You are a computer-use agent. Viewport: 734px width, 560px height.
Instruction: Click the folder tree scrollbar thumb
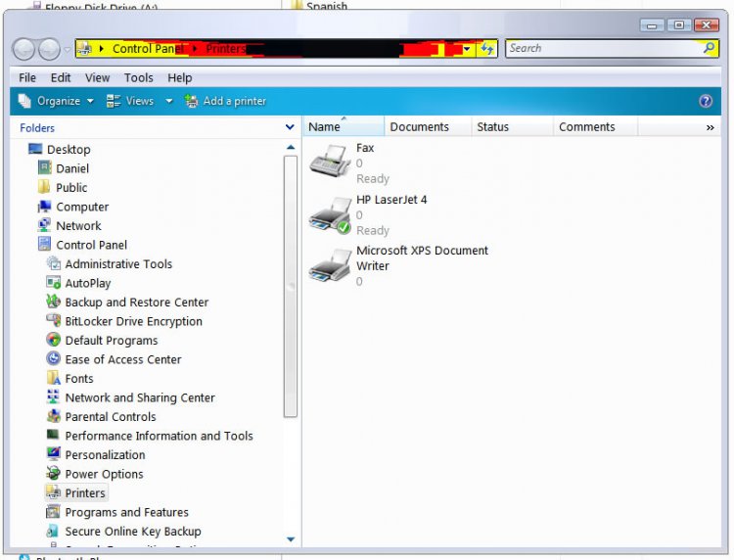pyautogui.click(x=291, y=286)
